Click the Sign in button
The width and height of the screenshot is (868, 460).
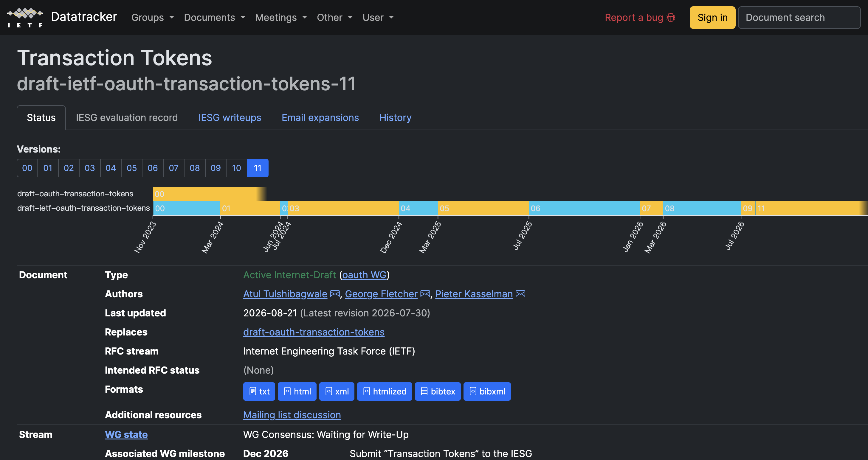(x=712, y=18)
